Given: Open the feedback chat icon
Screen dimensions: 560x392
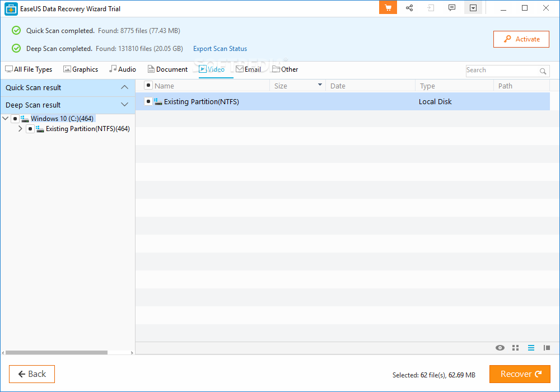Looking at the screenshot, I should pyautogui.click(x=452, y=8).
